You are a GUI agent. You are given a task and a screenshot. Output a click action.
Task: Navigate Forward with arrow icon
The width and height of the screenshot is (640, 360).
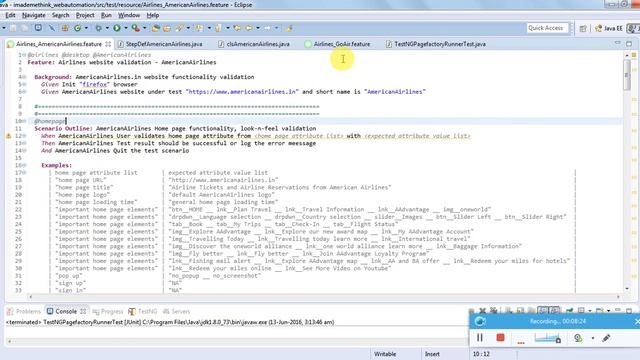point(267,28)
